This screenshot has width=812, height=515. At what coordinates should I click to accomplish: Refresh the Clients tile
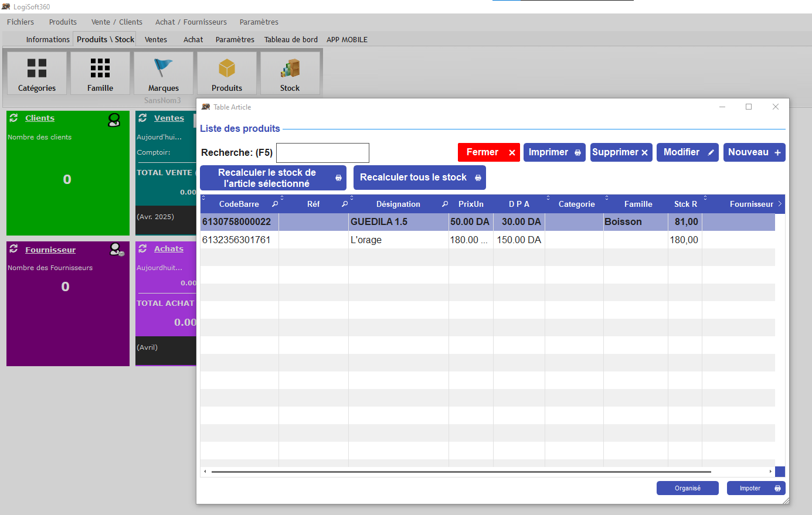click(x=13, y=118)
